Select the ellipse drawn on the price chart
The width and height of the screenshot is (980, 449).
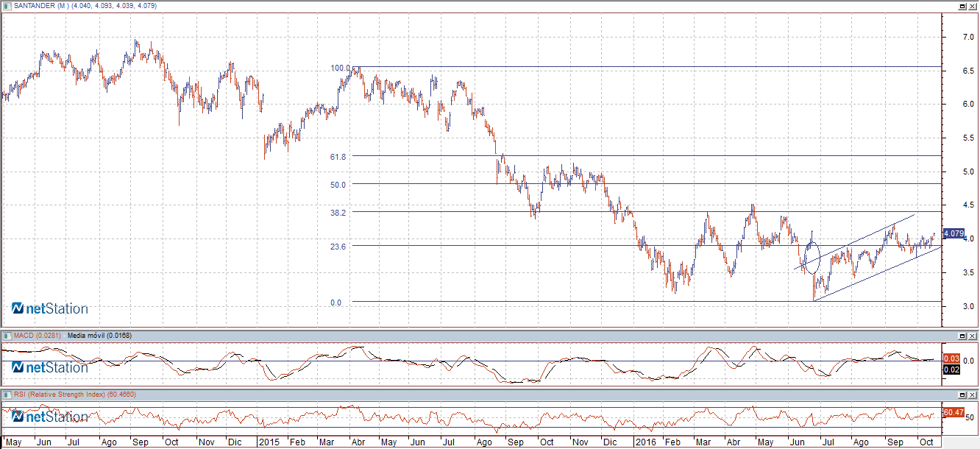(x=812, y=257)
